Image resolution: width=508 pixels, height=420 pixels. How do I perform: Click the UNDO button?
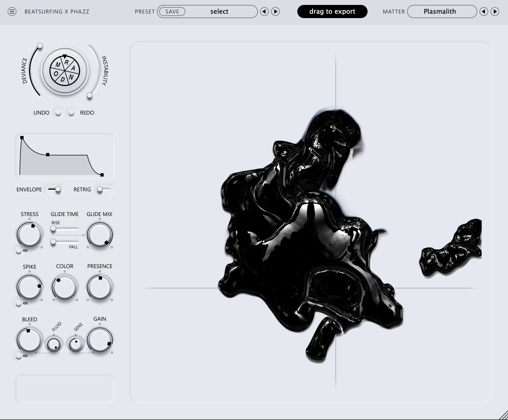pos(58,113)
